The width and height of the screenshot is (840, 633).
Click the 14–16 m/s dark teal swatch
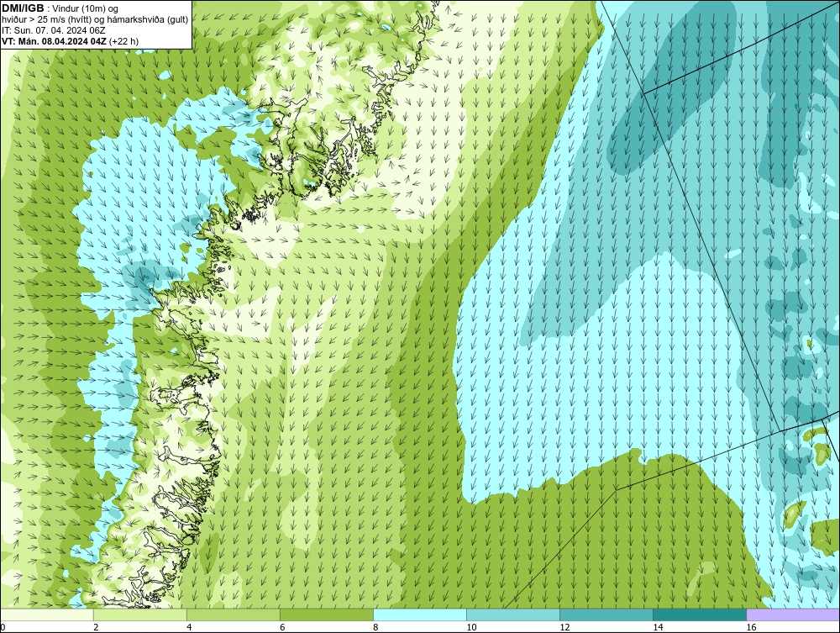pyautogui.click(x=700, y=615)
